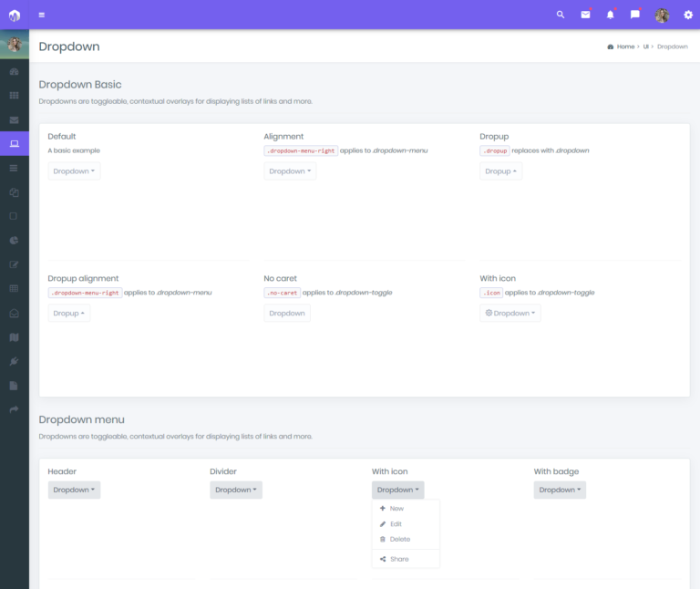Open the Divider Dropdown button

click(x=236, y=490)
